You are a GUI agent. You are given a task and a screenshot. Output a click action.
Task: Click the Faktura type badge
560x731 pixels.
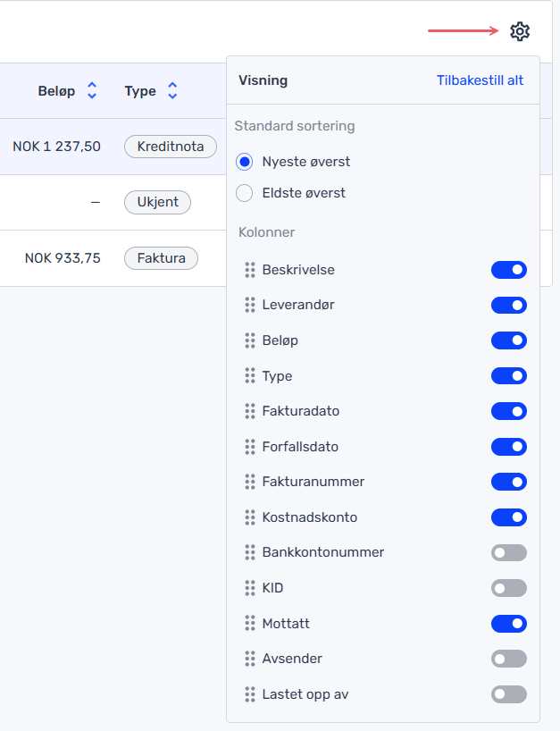pyautogui.click(x=161, y=257)
